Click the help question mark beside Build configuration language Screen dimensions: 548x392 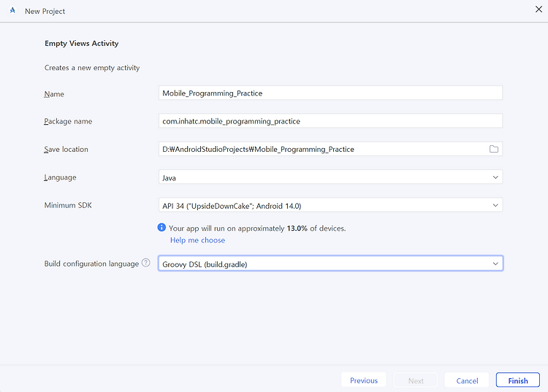pyautogui.click(x=145, y=263)
